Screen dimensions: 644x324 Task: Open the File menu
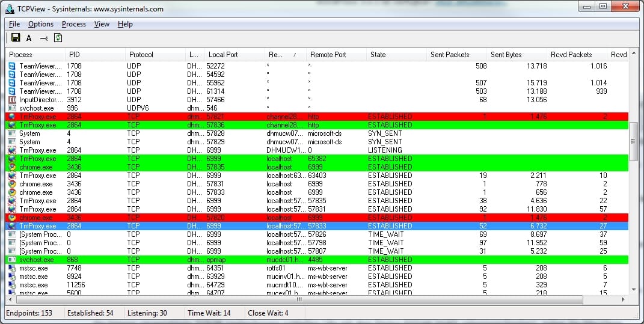click(x=14, y=24)
